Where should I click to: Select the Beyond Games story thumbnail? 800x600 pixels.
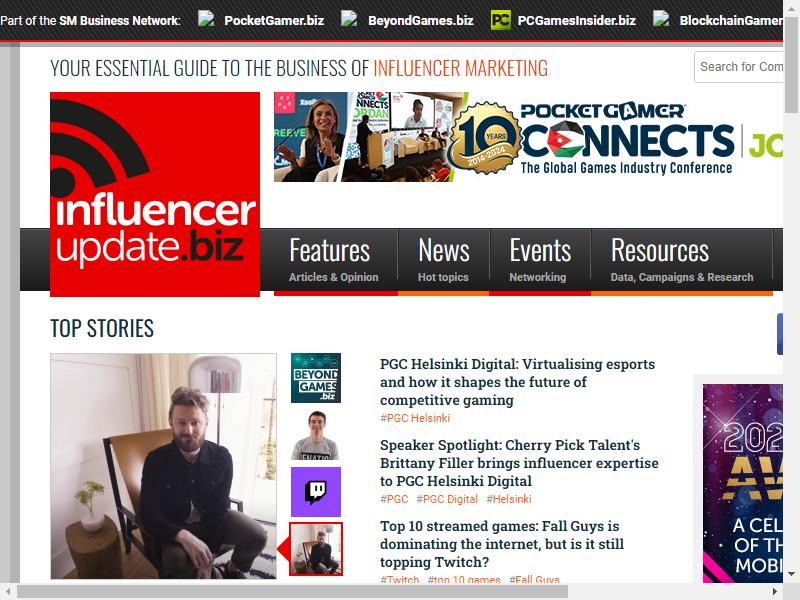point(316,378)
